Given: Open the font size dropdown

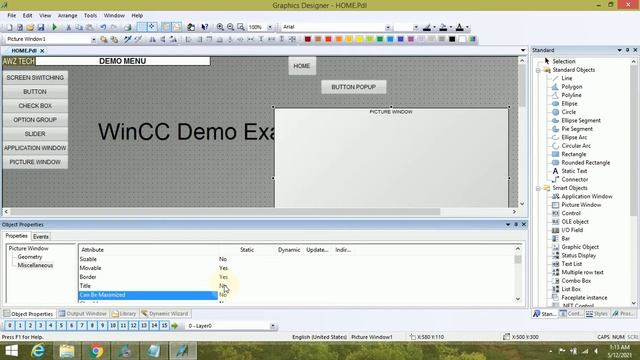Looking at the screenshot, I should (x=416, y=27).
